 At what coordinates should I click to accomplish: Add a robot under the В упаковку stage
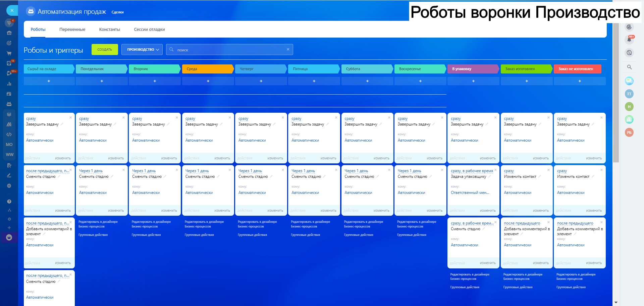coord(473,81)
